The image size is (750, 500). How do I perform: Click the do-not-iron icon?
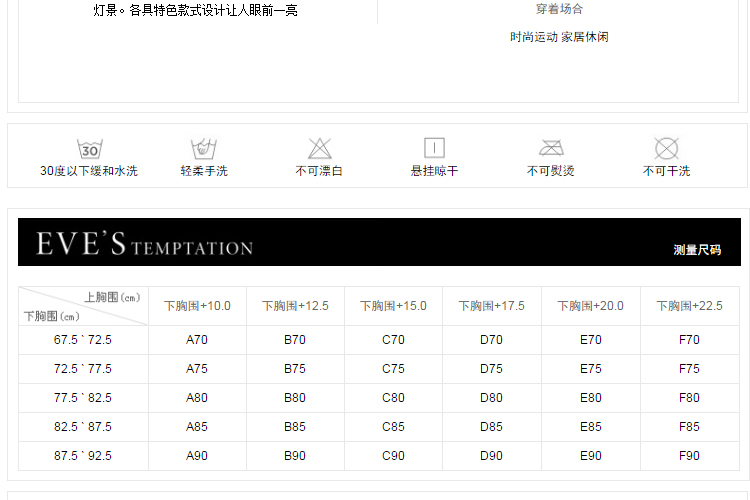pos(551,148)
